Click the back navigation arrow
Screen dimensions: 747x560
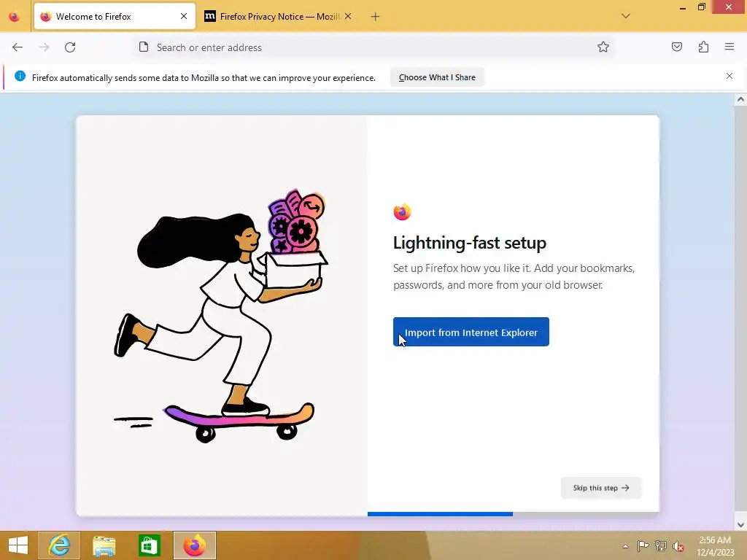coord(18,47)
